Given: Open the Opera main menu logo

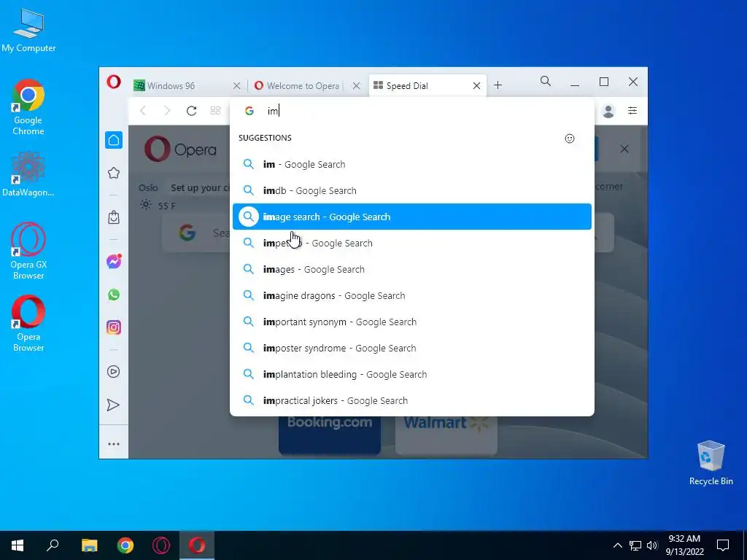Looking at the screenshot, I should (113, 82).
